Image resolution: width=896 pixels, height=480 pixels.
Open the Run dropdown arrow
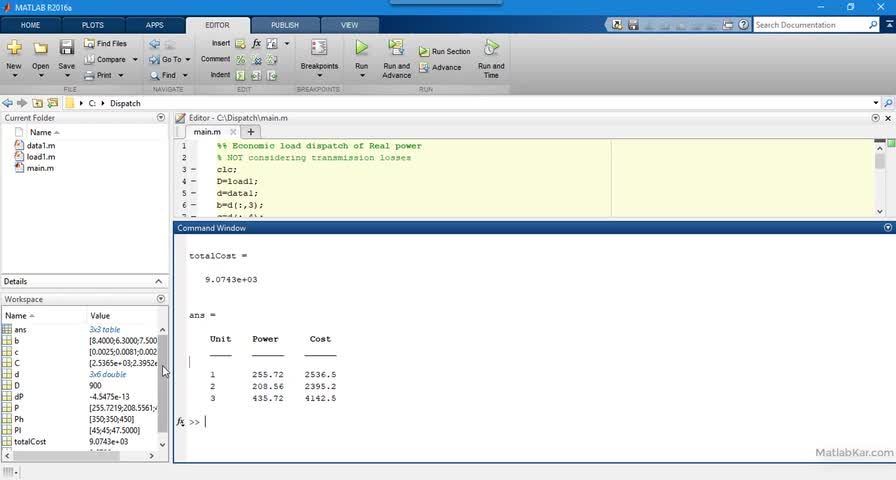(362, 75)
